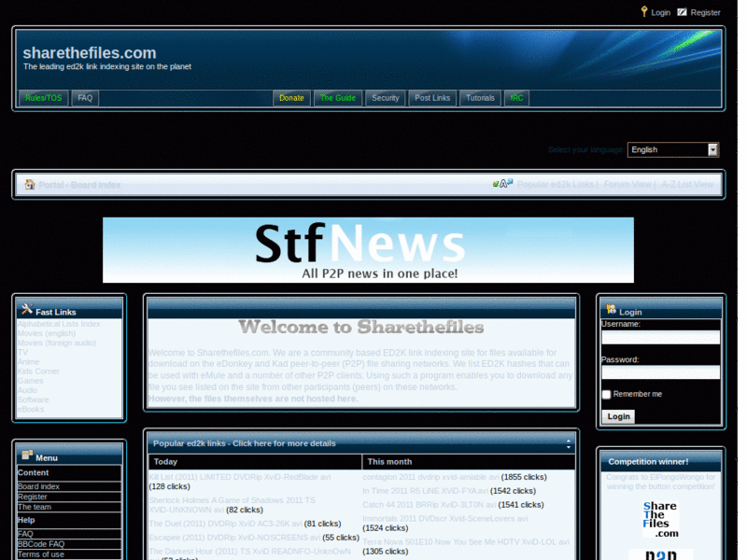Click the font size change icon
This screenshot has height=560, width=747.
[503, 183]
